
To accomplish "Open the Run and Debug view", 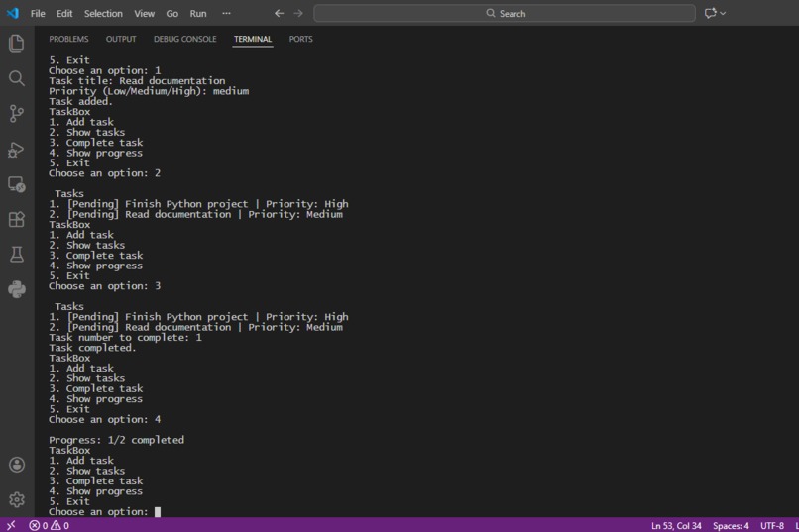I will coord(16,150).
